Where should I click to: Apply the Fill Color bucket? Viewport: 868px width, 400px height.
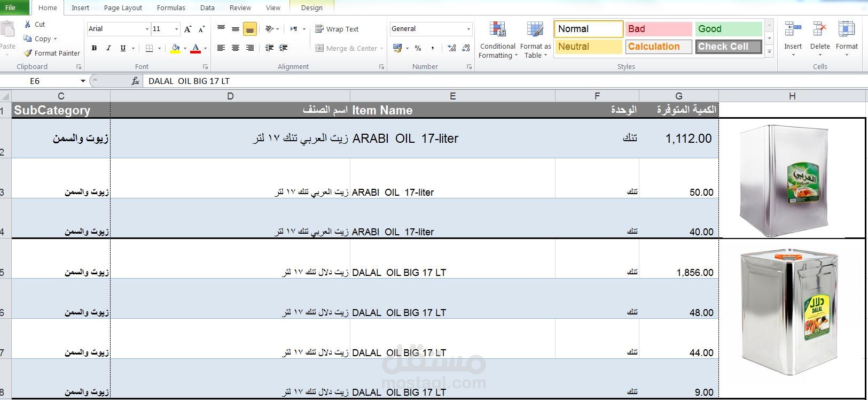click(x=175, y=48)
